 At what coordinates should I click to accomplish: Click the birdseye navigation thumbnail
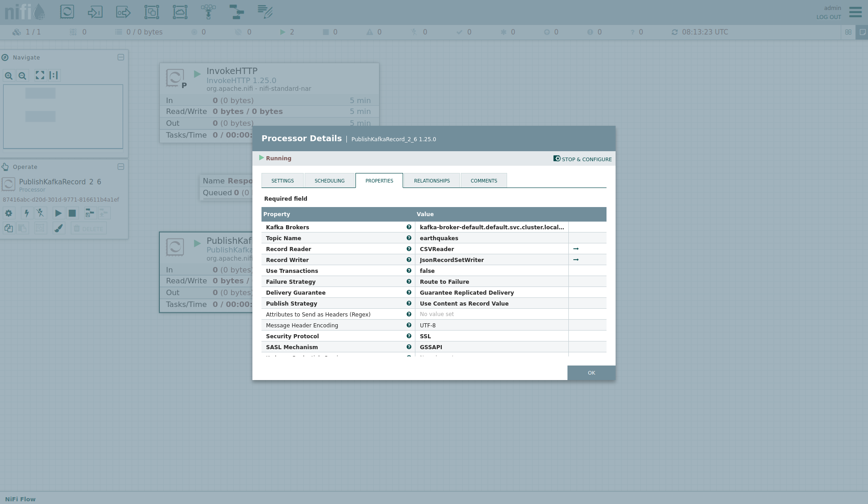[x=63, y=116]
